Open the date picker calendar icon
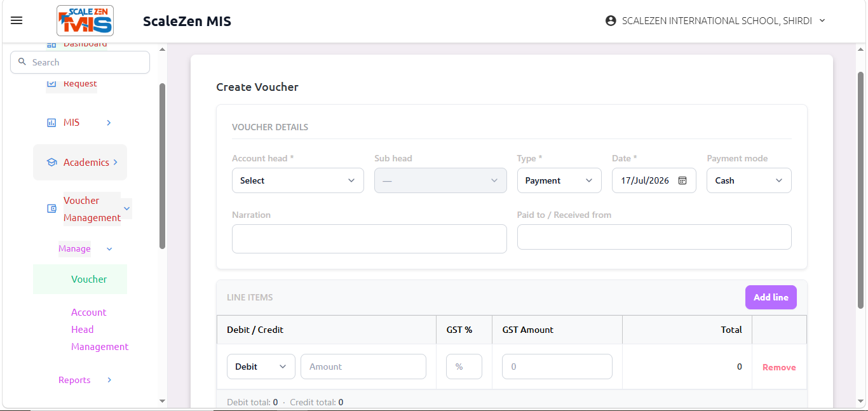 (682, 180)
